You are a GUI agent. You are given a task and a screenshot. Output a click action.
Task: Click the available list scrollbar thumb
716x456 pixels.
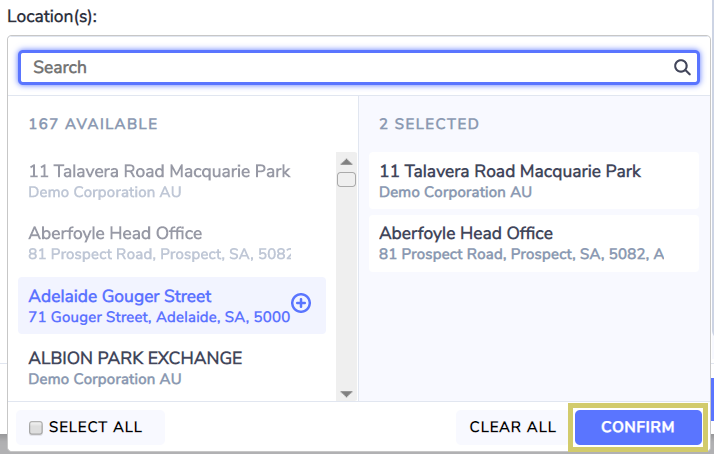tap(347, 179)
